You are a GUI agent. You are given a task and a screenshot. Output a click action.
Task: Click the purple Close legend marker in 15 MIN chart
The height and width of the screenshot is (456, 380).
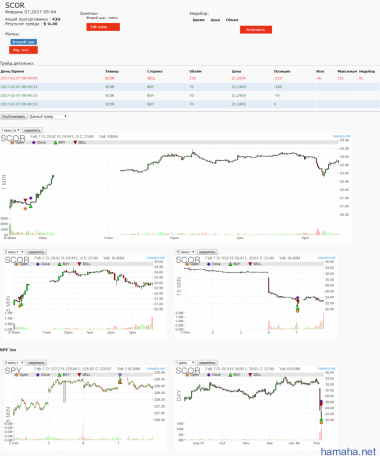209,264
